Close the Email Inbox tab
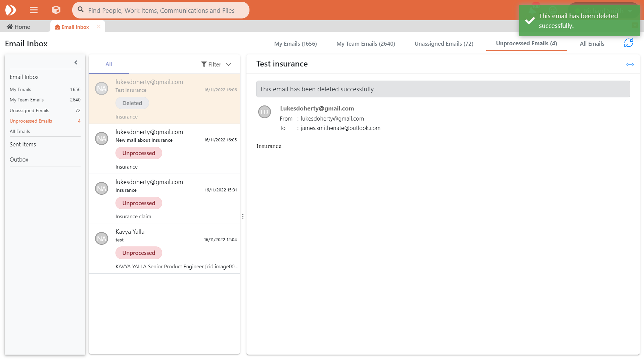 click(98, 27)
